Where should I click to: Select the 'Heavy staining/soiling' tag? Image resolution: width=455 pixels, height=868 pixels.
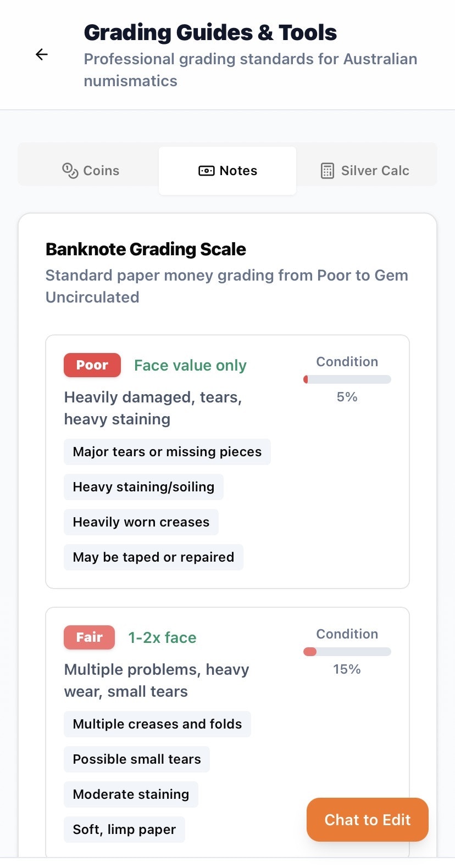tap(143, 487)
